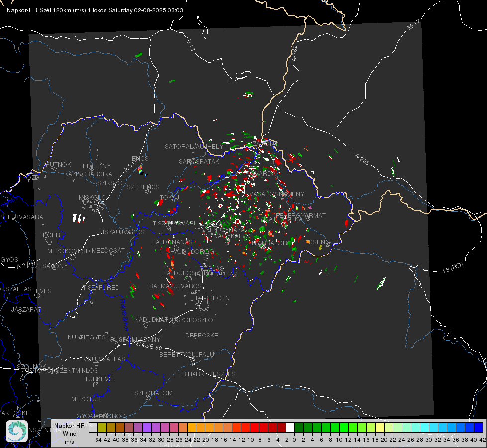
Task: Click the radar title timestamp text
Action: [95, 10]
